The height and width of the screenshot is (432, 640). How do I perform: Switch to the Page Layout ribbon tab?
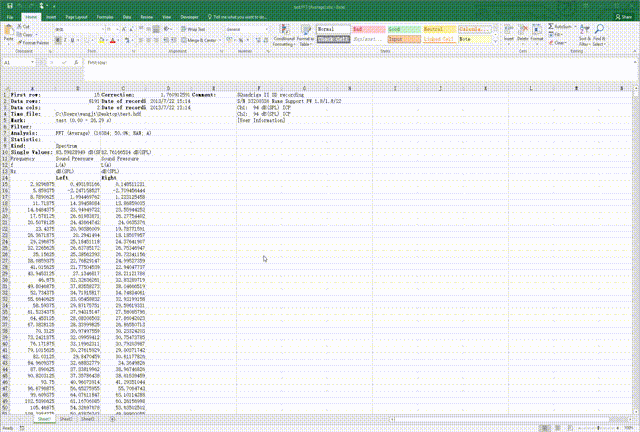click(76, 17)
